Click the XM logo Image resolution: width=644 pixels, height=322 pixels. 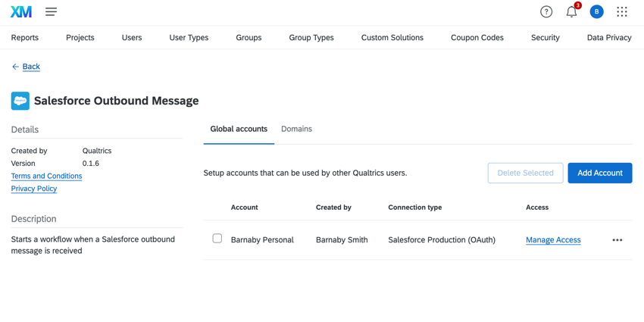point(21,12)
